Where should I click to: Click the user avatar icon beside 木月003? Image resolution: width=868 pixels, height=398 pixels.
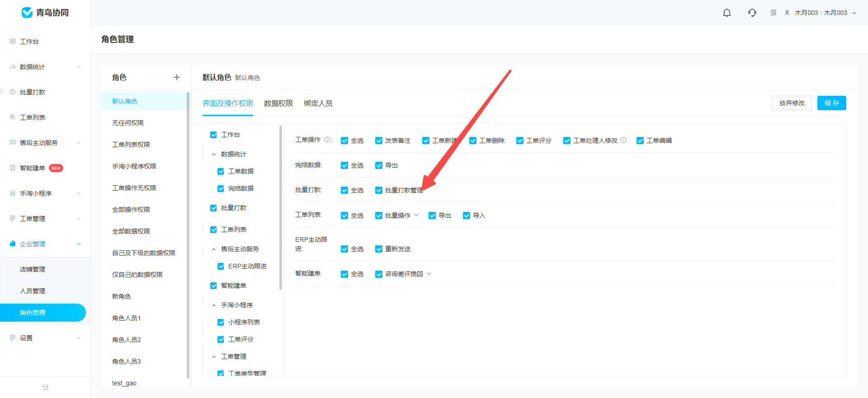pyautogui.click(x=787, y=13)
